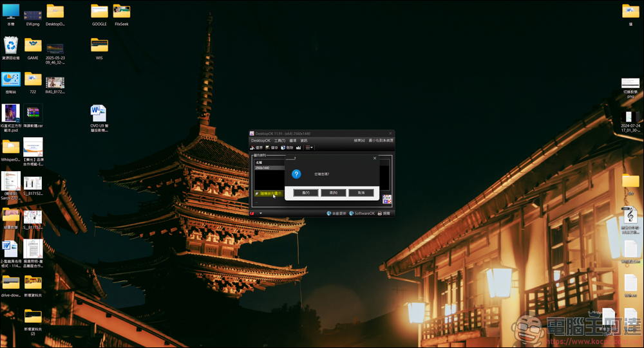The height and width of the screenshot is (348, 644).
Task: Select the Saros Z70 PDF icon
Action: [11, 185]
